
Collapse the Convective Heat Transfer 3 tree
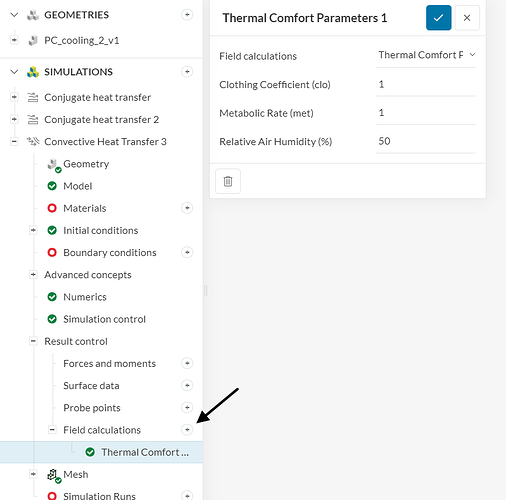click(14, 141)
